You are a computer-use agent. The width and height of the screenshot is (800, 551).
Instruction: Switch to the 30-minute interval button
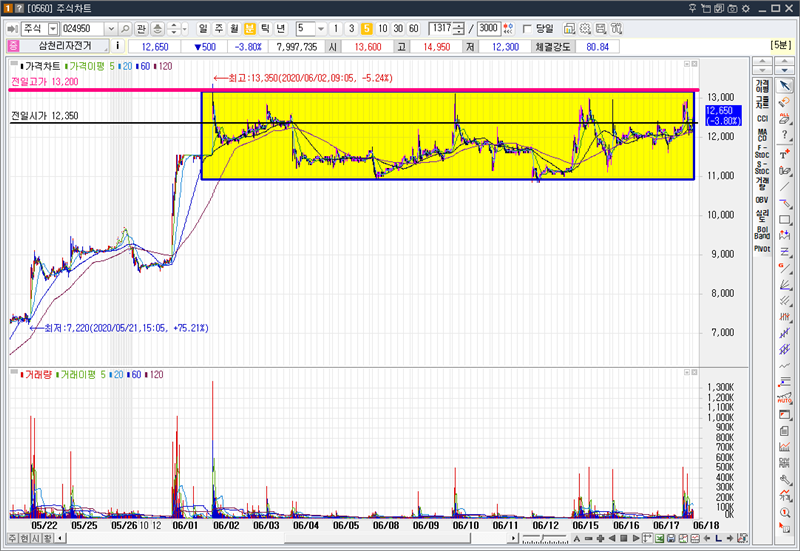click(x=398, y=29)
